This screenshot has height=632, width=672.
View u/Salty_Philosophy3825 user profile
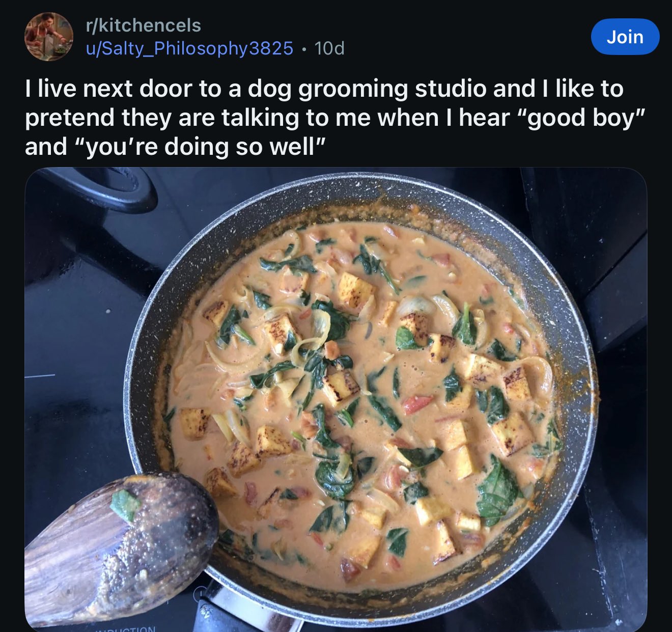189,48
